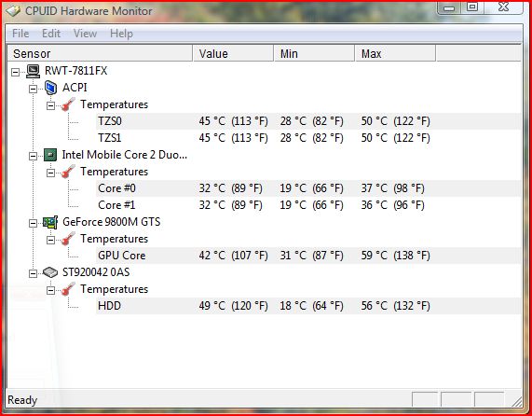Screen dimensions: 532x416
Task: Collapse Temperatures under ST920042 0AS
Action: [50, 290]
